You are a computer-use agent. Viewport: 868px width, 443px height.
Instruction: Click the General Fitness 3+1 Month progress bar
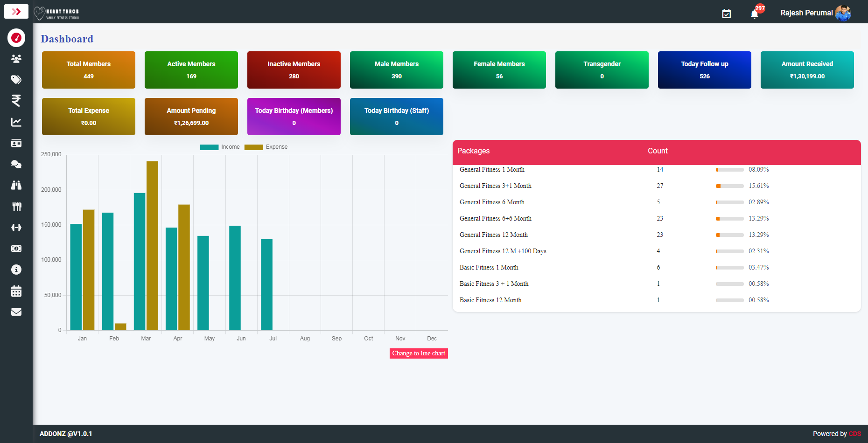(x=730, y=186)
